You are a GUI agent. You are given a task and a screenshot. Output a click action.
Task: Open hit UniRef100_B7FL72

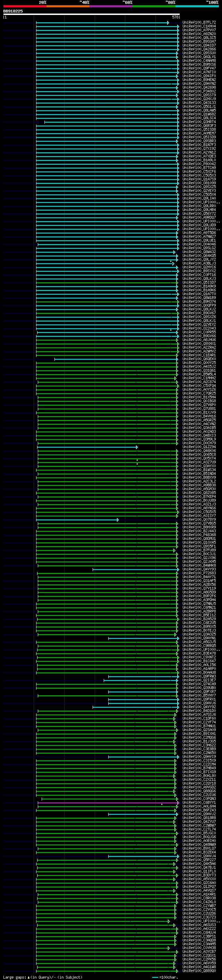point(199,23)
